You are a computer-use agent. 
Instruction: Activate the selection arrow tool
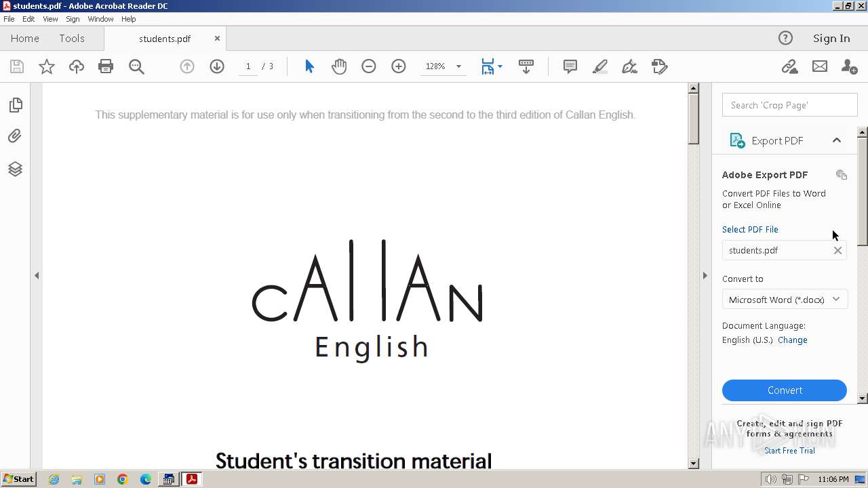tap(309, 66)
